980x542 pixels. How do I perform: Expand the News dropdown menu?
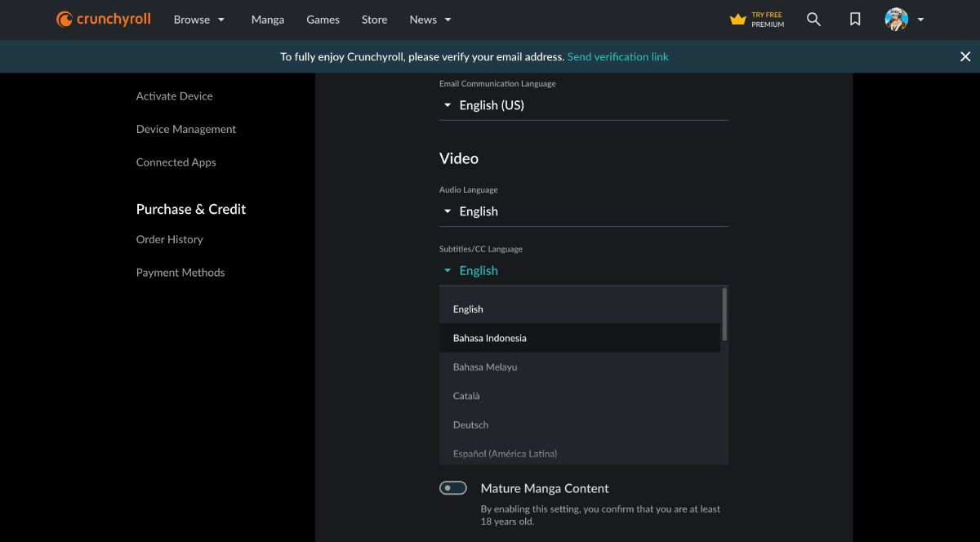coord(430,20)
